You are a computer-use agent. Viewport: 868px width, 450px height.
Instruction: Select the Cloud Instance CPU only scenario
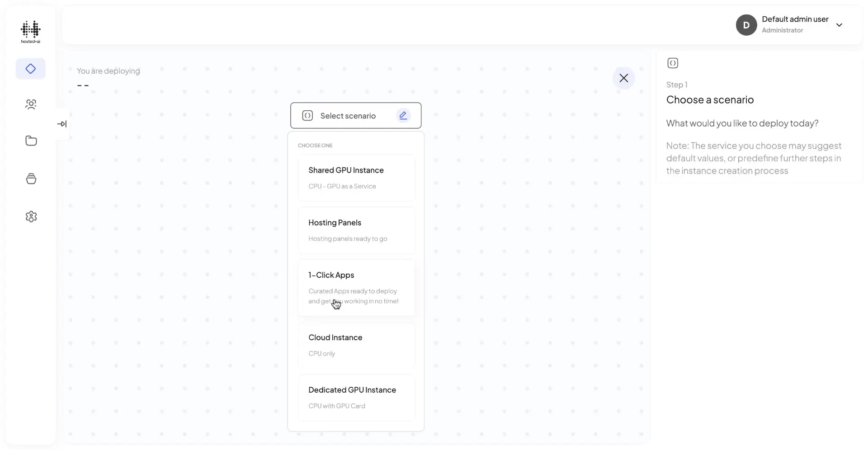356,345
